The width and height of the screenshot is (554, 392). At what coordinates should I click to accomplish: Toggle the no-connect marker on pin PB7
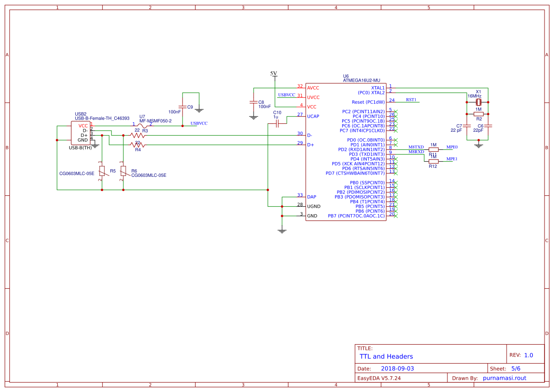396,215
